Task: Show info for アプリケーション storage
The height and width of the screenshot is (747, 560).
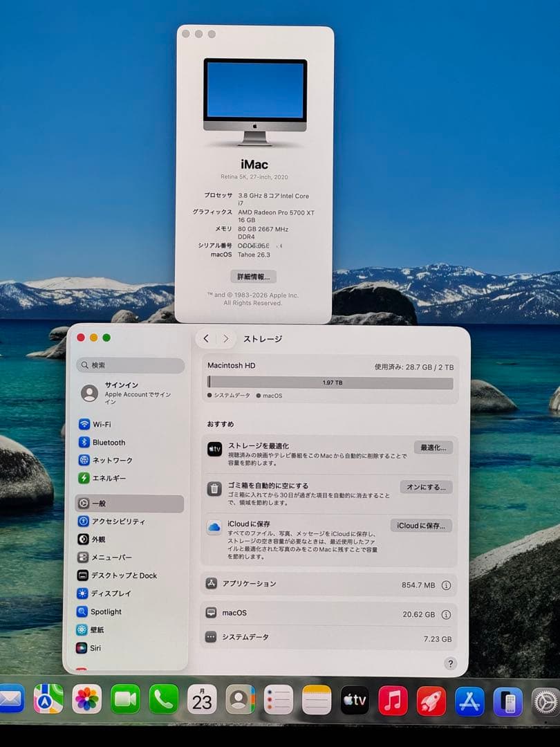Action: click(446, 585)
